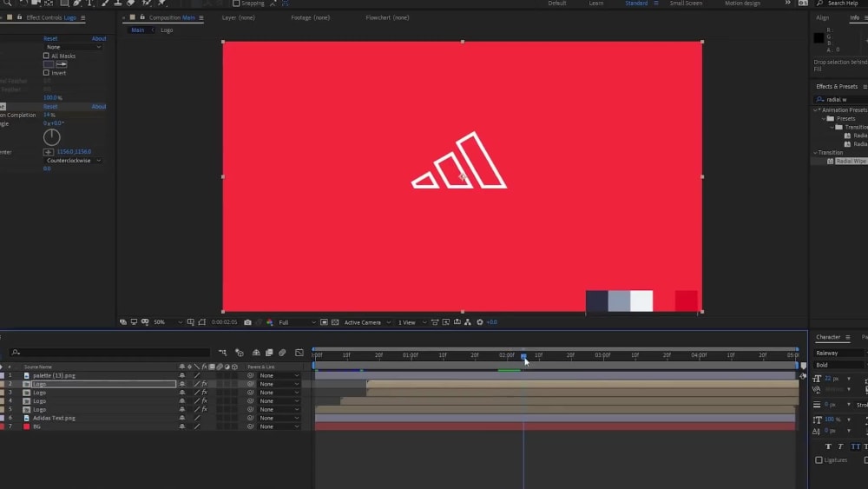
Task: Click the Sync Settings workspace icon
Action: coord(803,3)
